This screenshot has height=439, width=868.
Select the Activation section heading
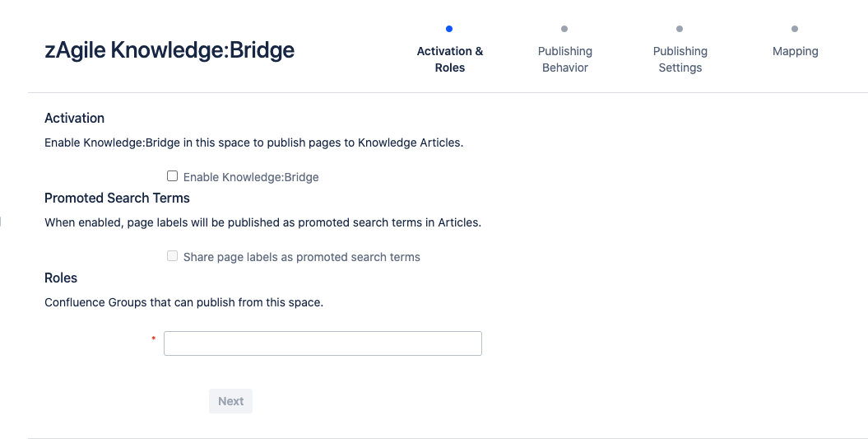tap(75, 118)
